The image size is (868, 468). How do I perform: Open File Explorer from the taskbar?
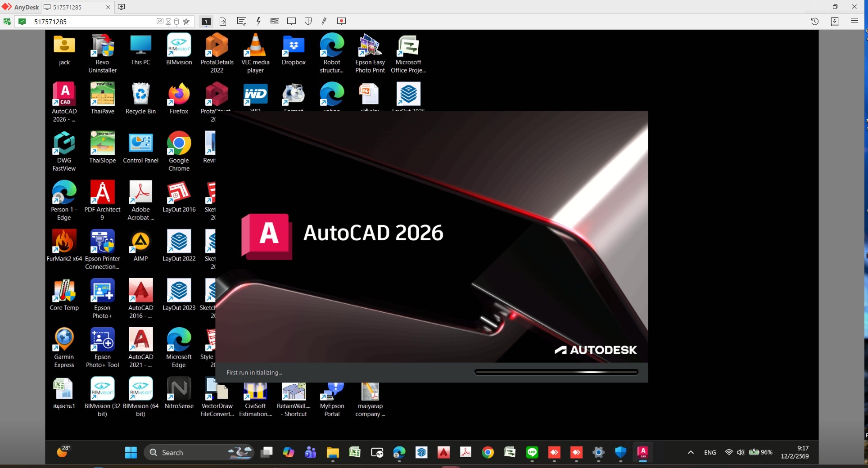click(x=333, y=452)
